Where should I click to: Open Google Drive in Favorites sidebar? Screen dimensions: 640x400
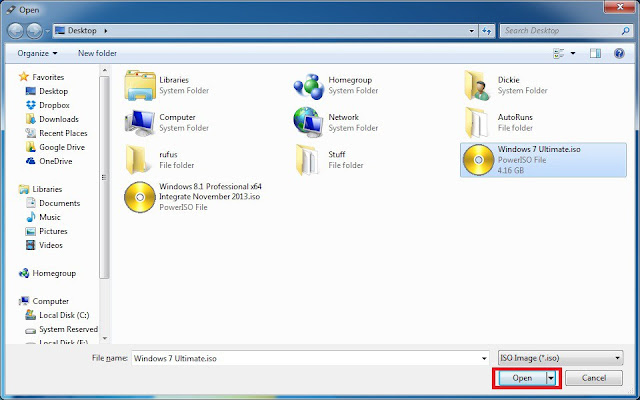point(55,147)
